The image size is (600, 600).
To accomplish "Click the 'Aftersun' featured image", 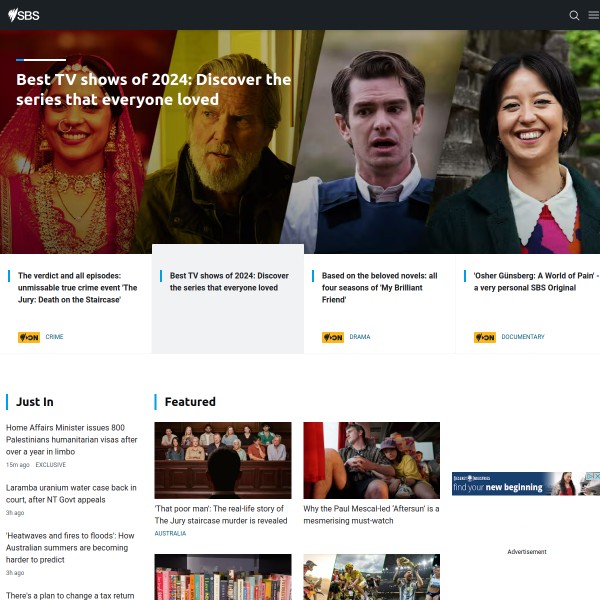I will (372, 460).
